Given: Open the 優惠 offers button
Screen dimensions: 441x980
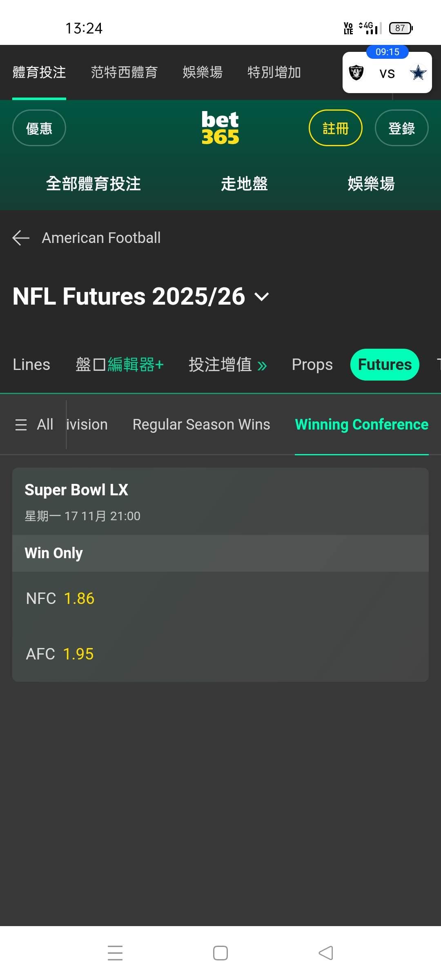Looking at the screenshot, I should click(39, 128).
